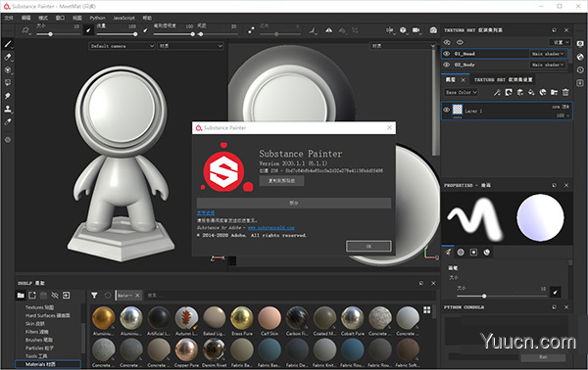Image resolution: width=588 pixels, height=370 pixels.
Task: Click the shelf folder icon
Action: click(21, 296)
